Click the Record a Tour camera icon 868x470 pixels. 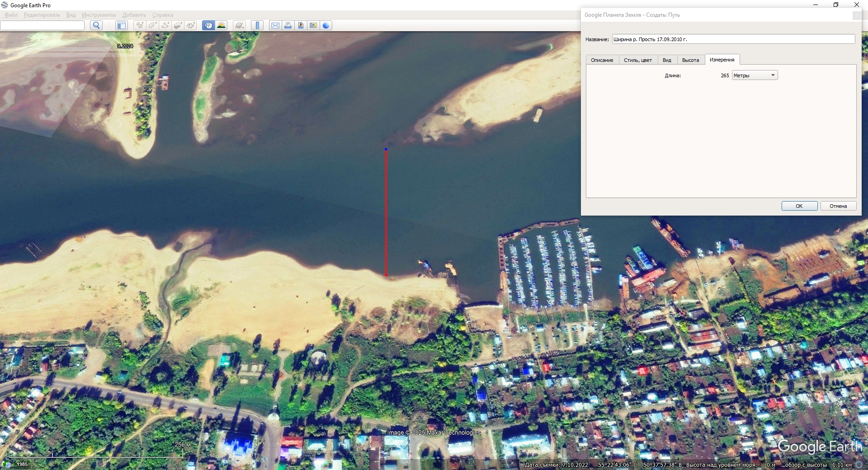click(x=191, y=25)
